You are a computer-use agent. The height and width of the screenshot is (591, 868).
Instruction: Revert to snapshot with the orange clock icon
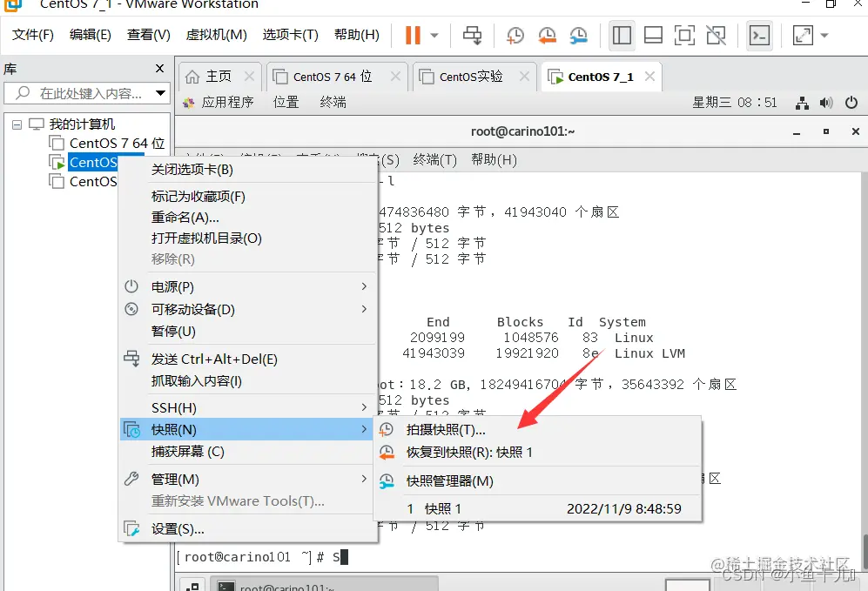[547, 36]
